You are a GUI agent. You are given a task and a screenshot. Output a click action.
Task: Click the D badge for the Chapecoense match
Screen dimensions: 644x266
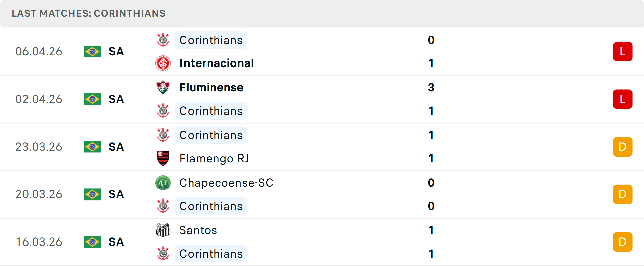click(x=623, y=194)
